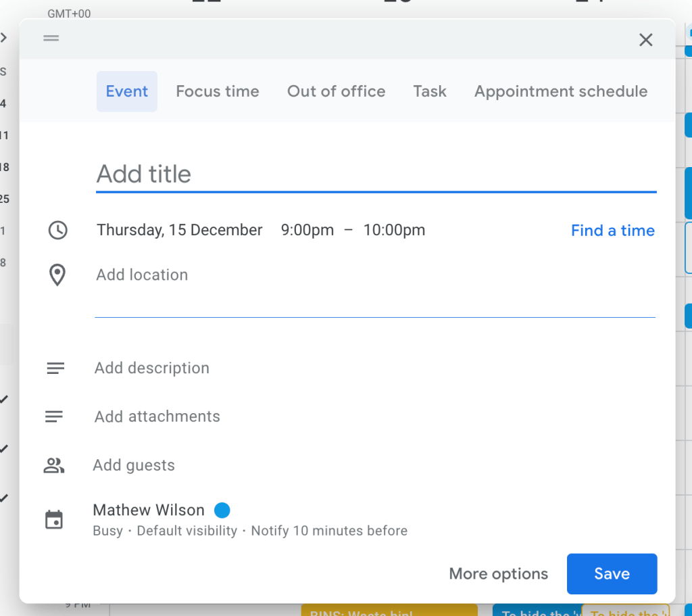This screenshot has width=692, height=616.
Task: Grab the drag handle at dialog top
Action: coord(51,39)
